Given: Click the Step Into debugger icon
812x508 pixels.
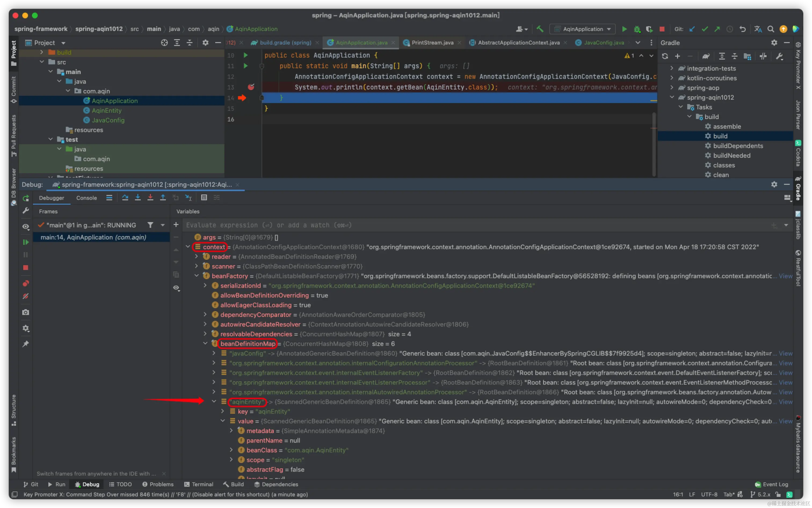Looking at the screenshot, I should pos(138,197).
